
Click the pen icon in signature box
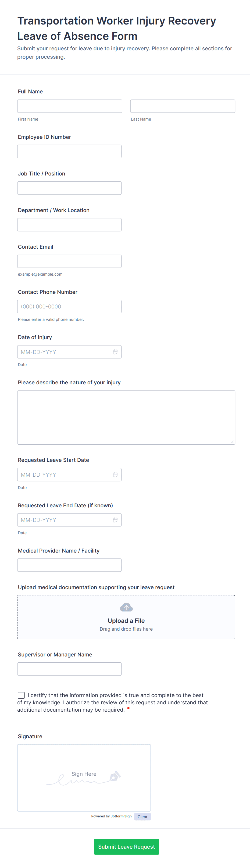click(115, 776)
